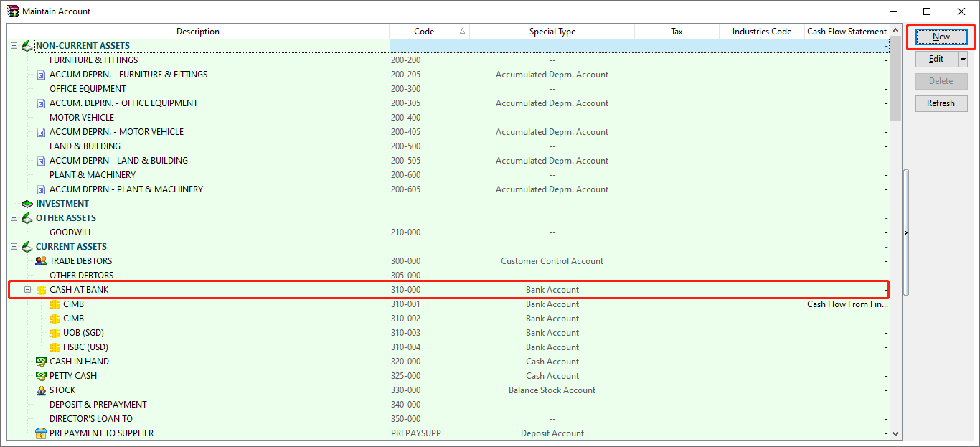Click the Petty Cash money icon

click(41, 376)
